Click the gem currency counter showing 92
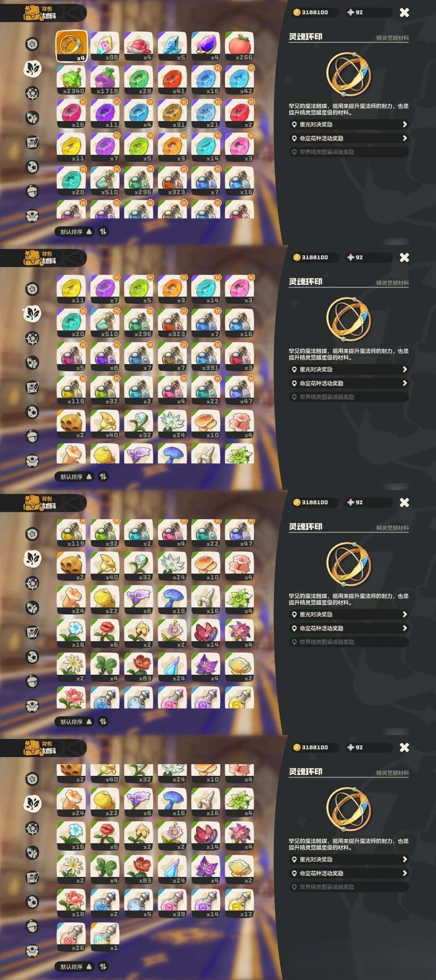The image size is (436, 980). tap(355, 12)
